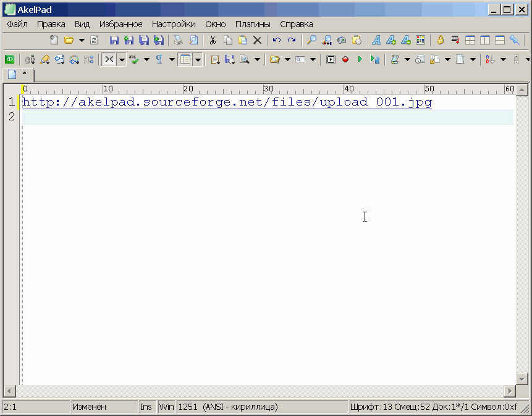Decrease font size with A-minus icon
The image size is (532, 416).
(406, 40)
